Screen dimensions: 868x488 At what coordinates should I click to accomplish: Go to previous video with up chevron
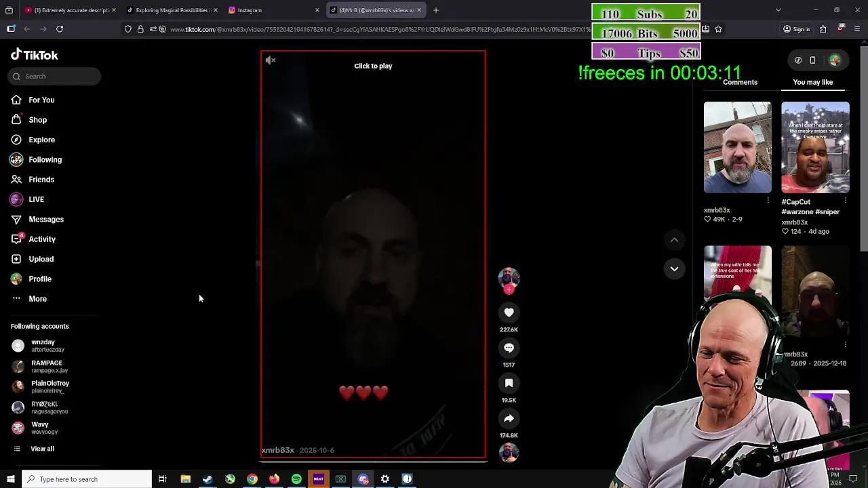(x=674, y=240)
